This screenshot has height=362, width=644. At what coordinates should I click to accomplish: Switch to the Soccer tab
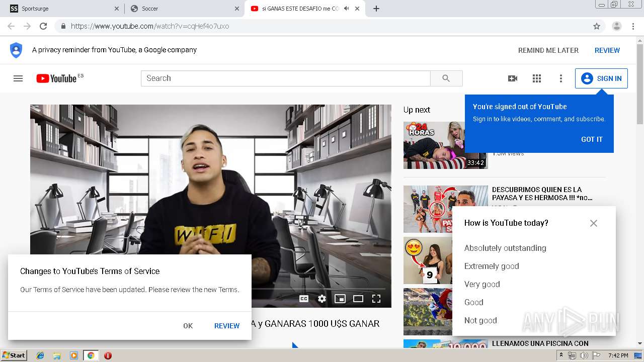point(184,9)
